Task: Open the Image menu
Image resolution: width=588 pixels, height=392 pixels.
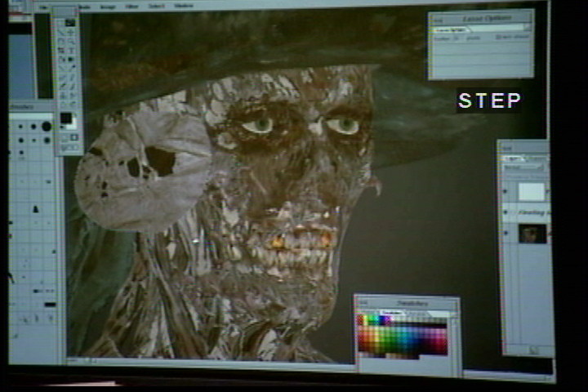Action: [108, 7]
